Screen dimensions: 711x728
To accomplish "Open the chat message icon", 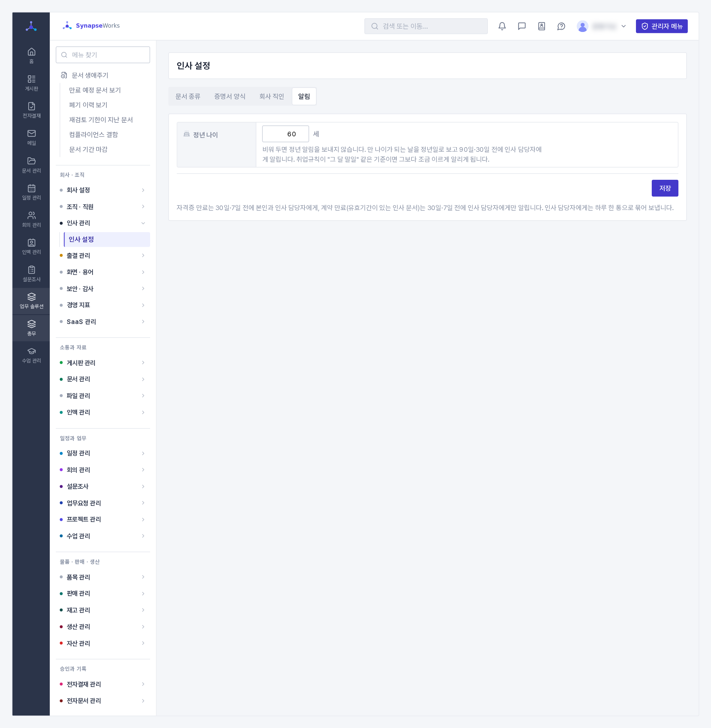I will coord(522,26).
